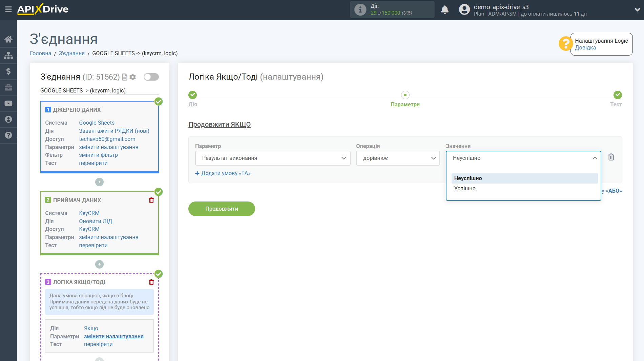The height and width of the screenshot is (361, 644).
Task: Open YouTube video sidebar icon
Action: click(x=8, y=103)
